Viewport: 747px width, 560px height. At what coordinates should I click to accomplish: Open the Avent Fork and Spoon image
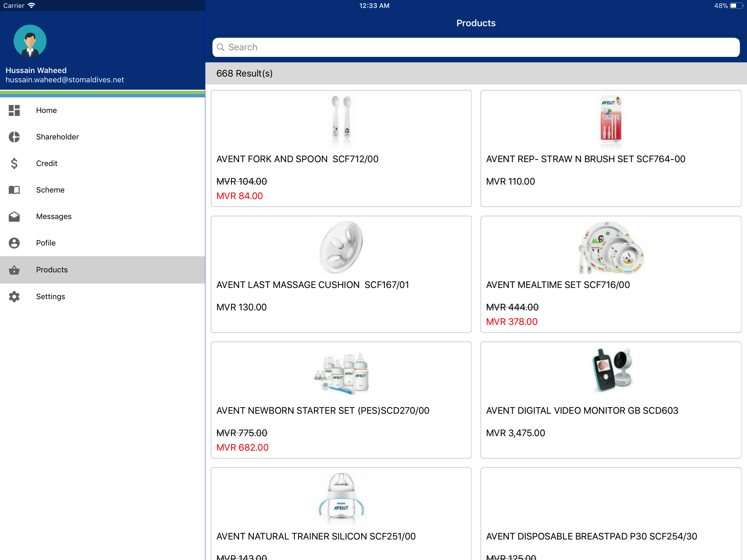click(x=341, y=122)
